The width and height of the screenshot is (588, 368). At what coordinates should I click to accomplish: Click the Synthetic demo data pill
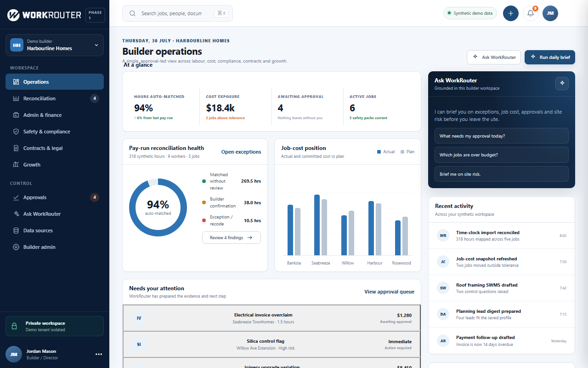pos(470,13)
